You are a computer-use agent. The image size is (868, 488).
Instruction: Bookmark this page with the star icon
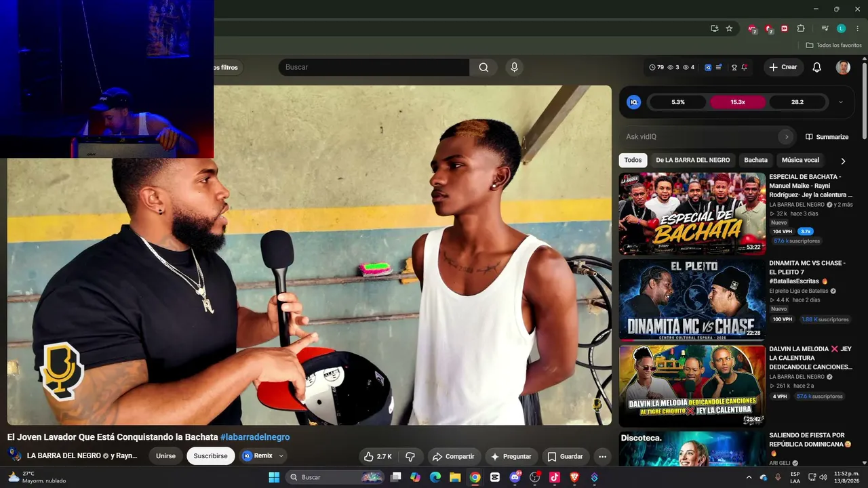729,28
